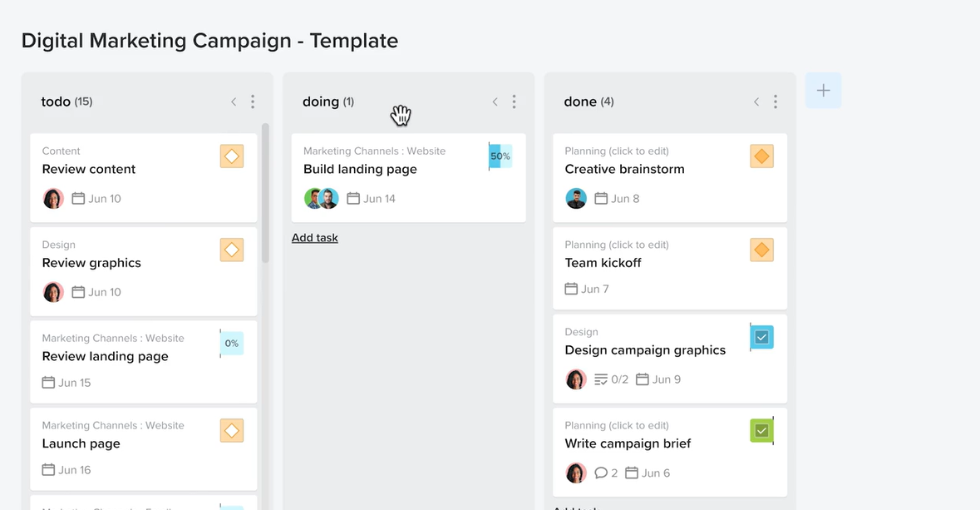Image resolution: width=980 pixels, height=510 pixels.
Task: Click the Jun 14 calendar icon on Build landing page
Action: [x=353, y=199]
